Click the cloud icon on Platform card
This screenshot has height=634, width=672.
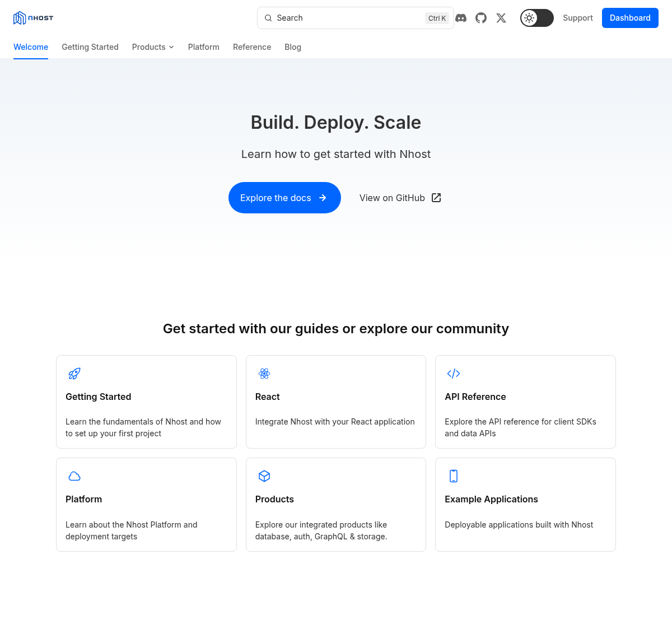pyautogui.click(x=74, y=476)
